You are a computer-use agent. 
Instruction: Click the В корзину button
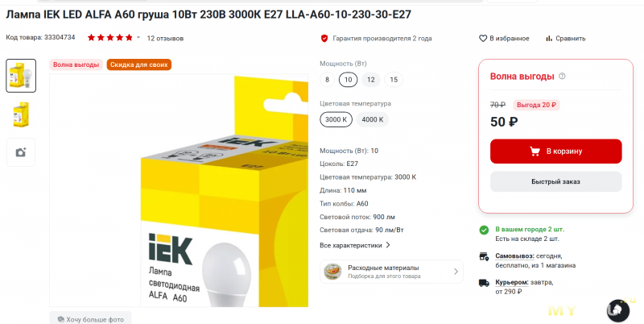tap(555, 152)
